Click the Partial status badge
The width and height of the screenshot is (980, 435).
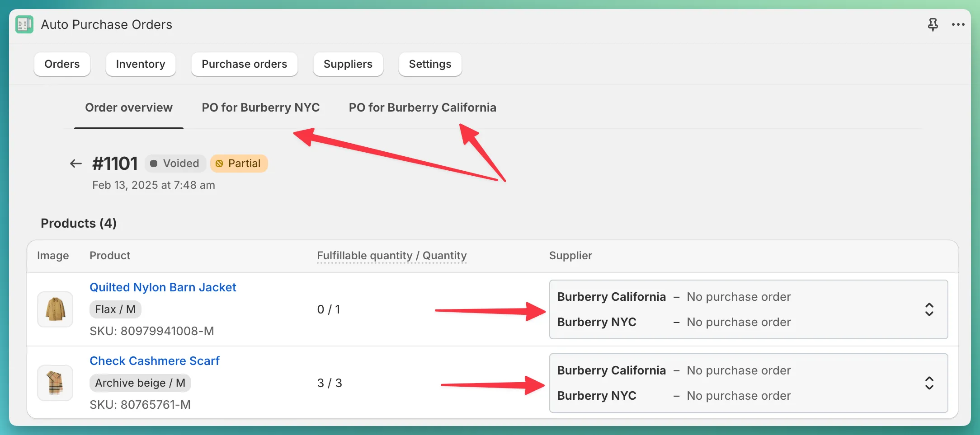click(239, 164)
